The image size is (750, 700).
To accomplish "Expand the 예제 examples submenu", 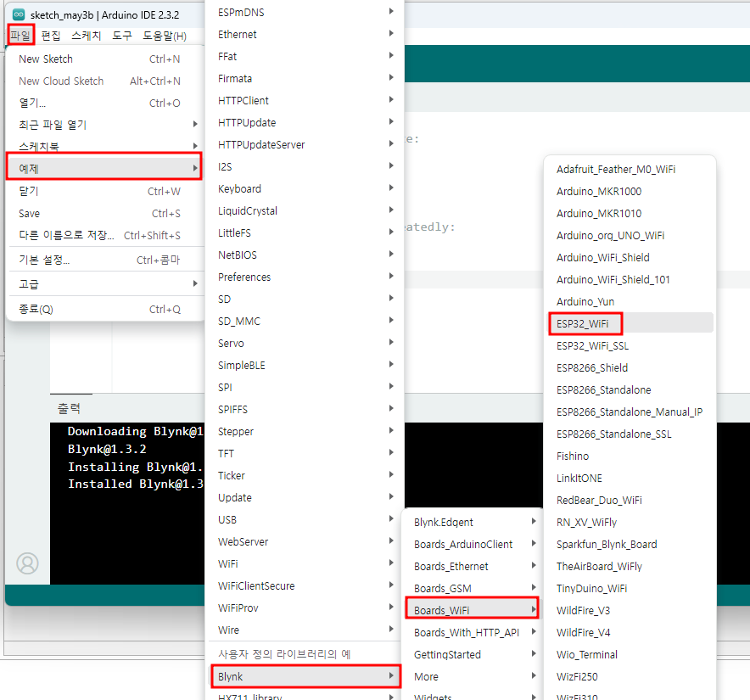I will [104, 168].
